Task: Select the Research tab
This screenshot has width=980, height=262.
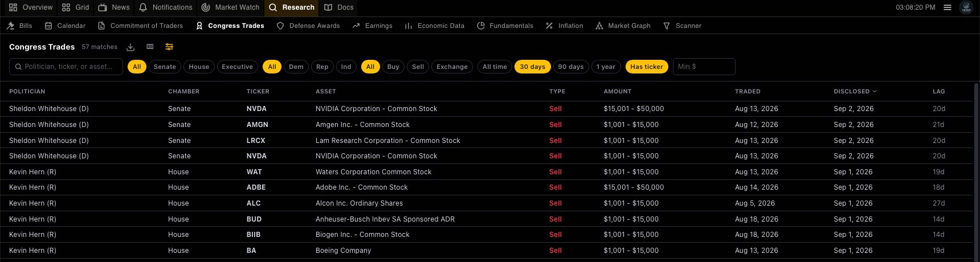Action: (292, 7)
